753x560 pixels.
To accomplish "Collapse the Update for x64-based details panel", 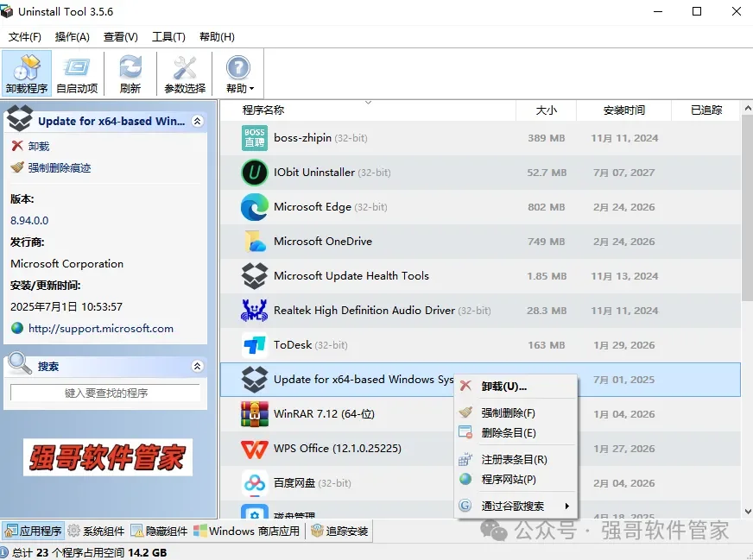I will click(198, 121).
